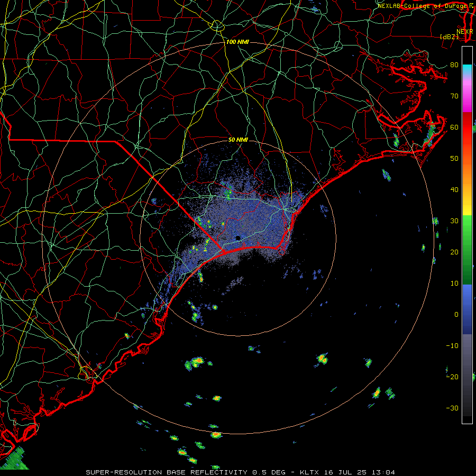Screen dimensions: 476x476
Task: Click the 70 value on the dBZ scale
Action: click(454, 96)
